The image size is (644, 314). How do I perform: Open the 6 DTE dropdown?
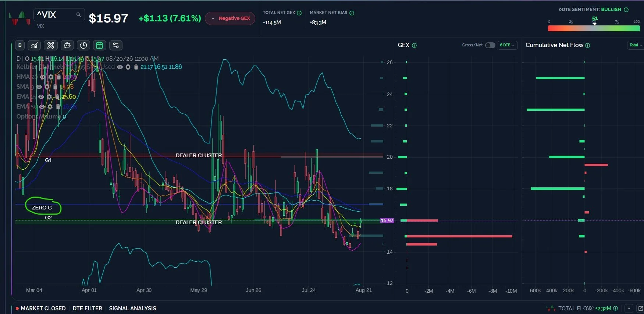click(x=508, y=45)
